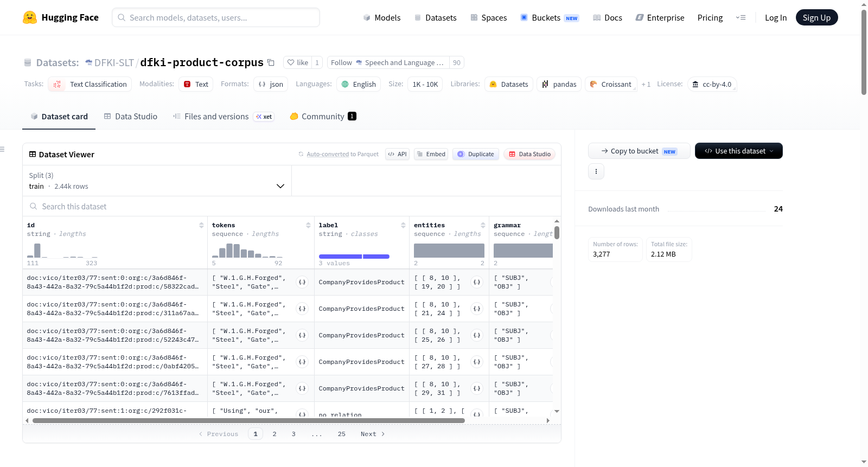Click the Duplicate button
This screenshot has height=467, width=868.
pyautogui.click(x=475, y=154)
